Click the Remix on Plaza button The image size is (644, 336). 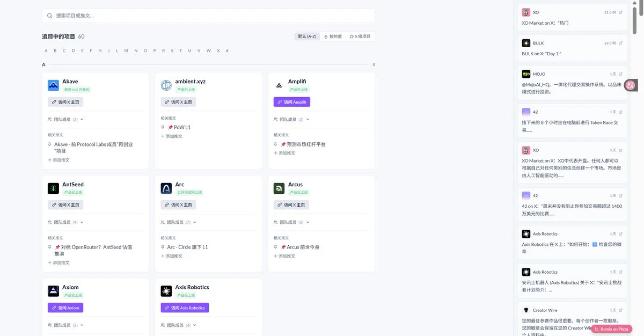pyautogui.click(x=611, y=329)
